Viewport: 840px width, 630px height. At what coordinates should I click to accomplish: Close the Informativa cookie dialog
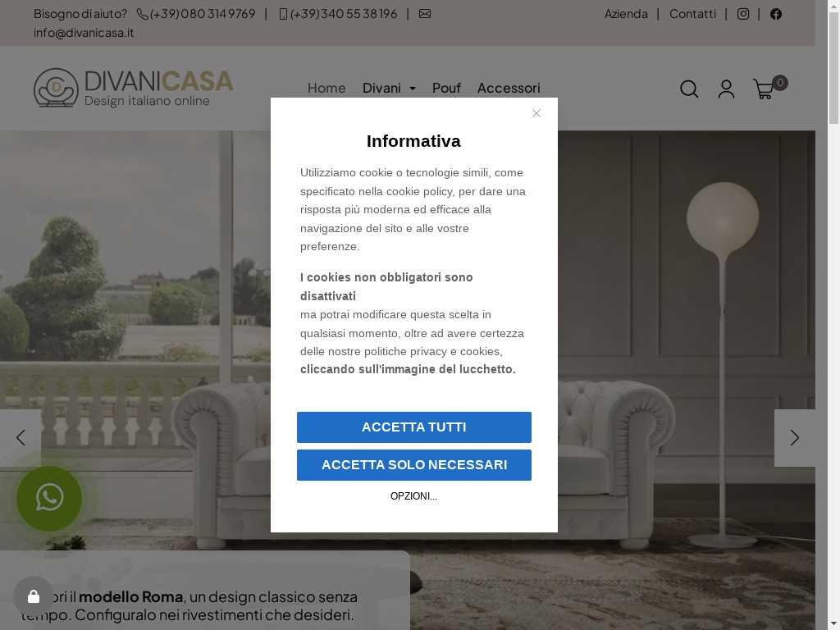tap(536, 113)
